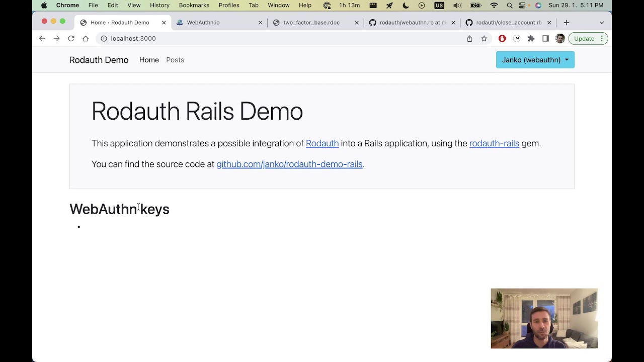
Task: Open the Siri icon in menu bar
Action: pyautogui.click(x=538, y=5)
